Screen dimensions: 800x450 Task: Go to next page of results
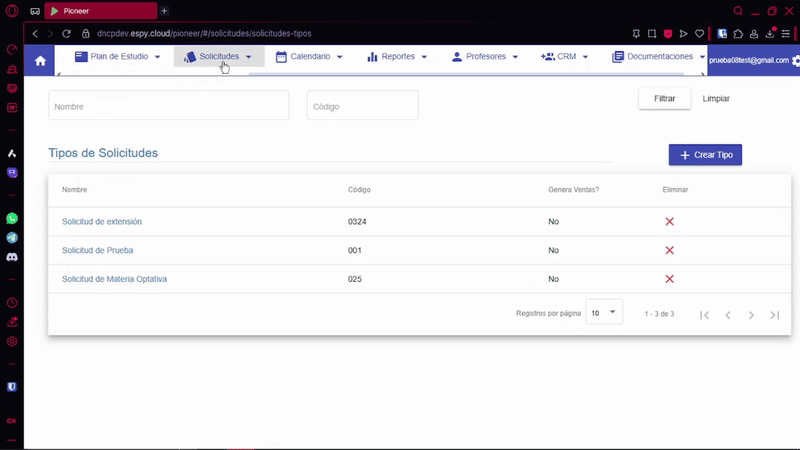[x=751, y=315]
